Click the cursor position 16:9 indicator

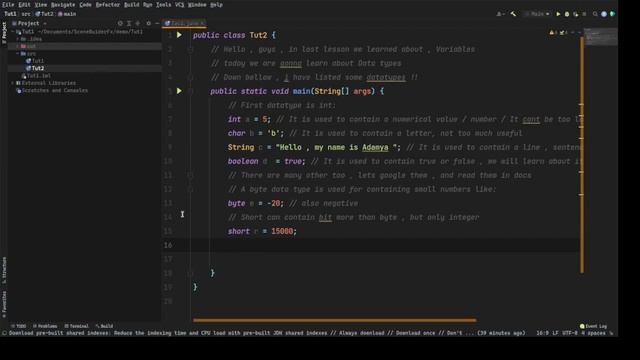click(x=542, y=333)
